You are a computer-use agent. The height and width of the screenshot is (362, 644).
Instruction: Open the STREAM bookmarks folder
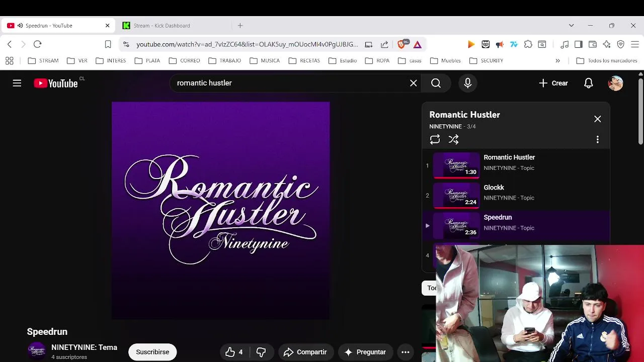43,60
